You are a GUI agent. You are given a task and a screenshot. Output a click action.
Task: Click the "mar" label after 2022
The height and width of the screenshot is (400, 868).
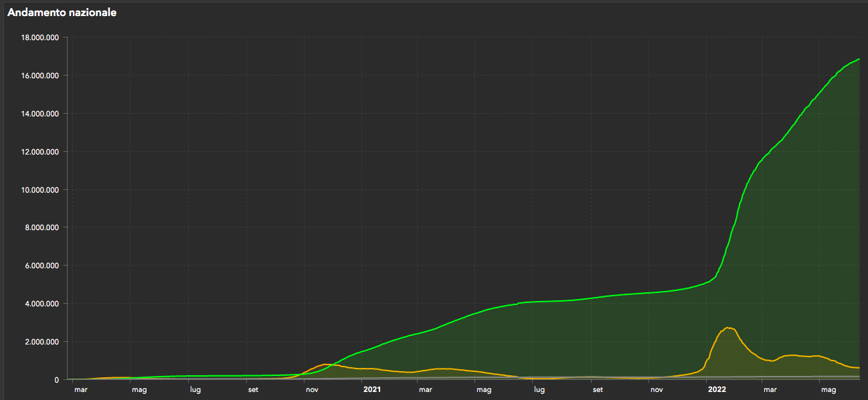click(770, 389)
